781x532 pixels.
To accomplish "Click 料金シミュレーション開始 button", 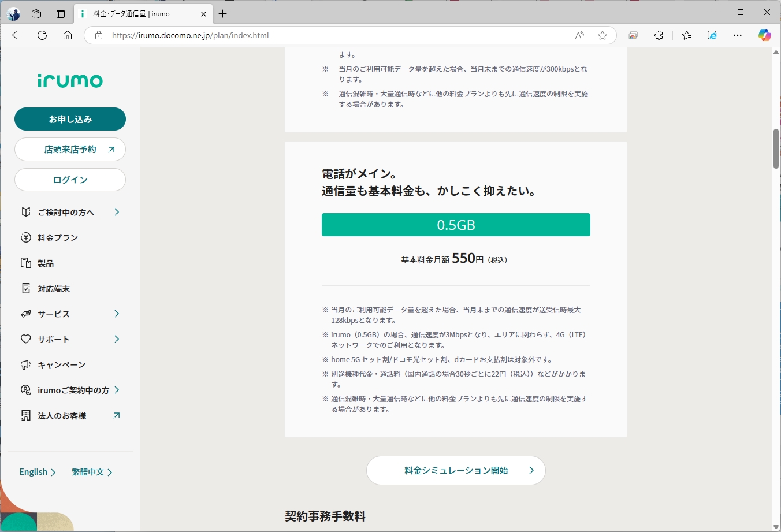I will coord(456,470).
